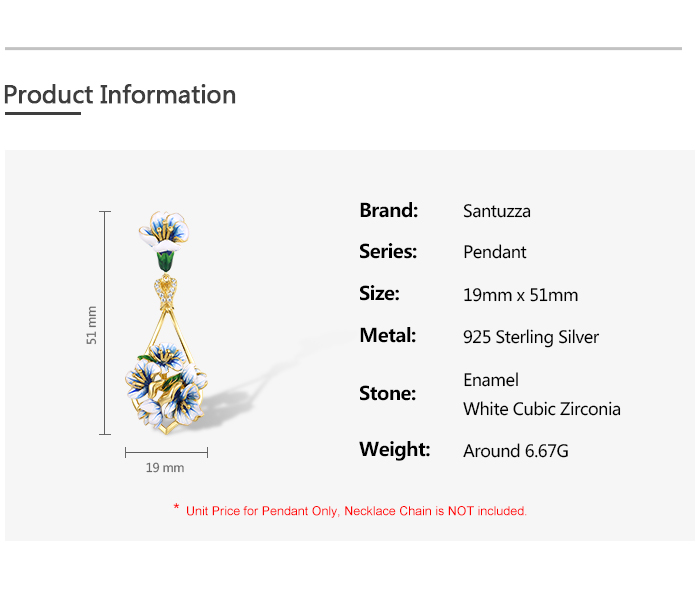Click the red necklace chain notice
The width and height of the screenshot is (700, 589).
tap(350, 510)
